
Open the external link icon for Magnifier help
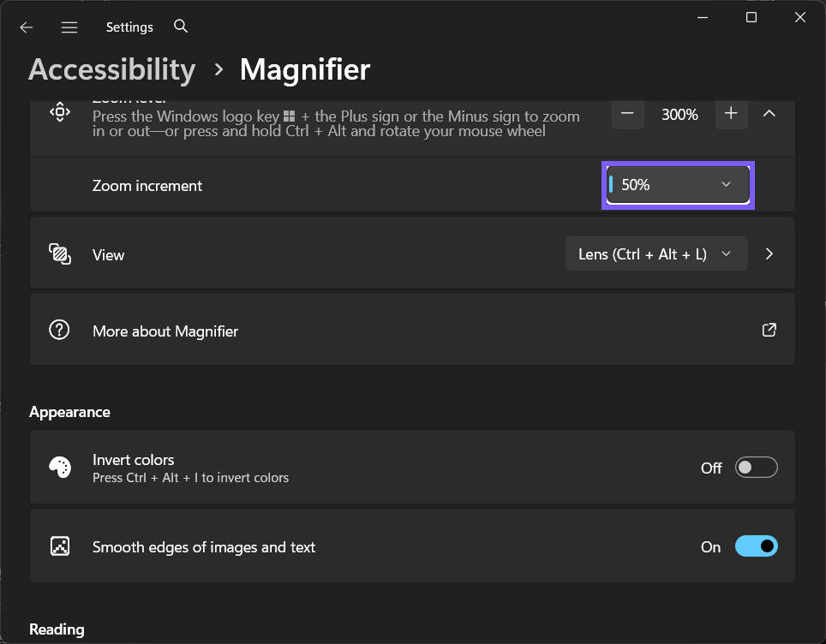pos(769,330)
